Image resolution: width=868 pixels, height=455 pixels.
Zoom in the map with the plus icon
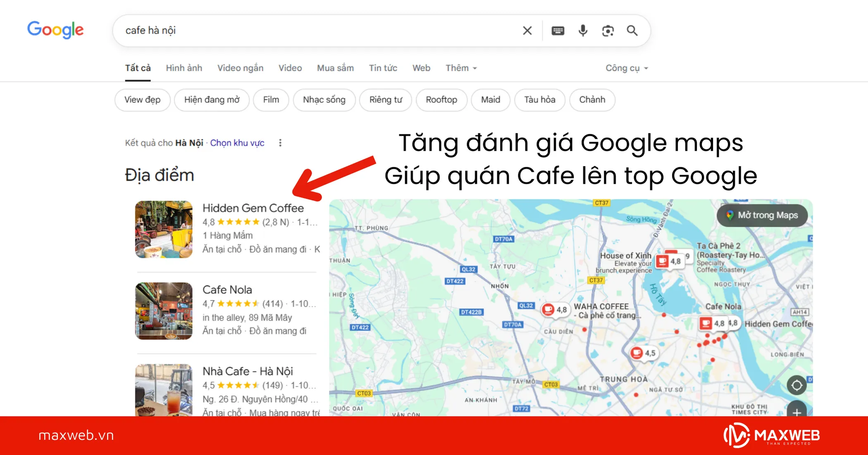[797, 410]
